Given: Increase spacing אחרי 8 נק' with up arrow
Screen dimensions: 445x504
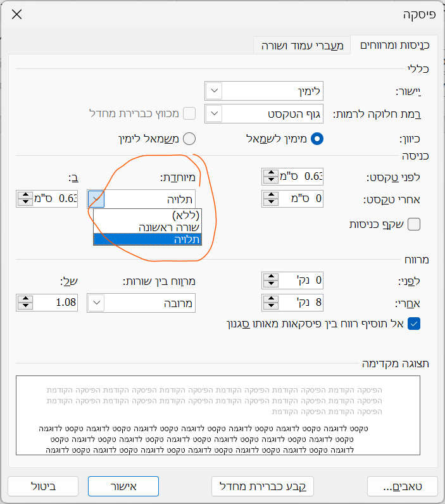Looking at the screenshot, I should tap(270, 299).
